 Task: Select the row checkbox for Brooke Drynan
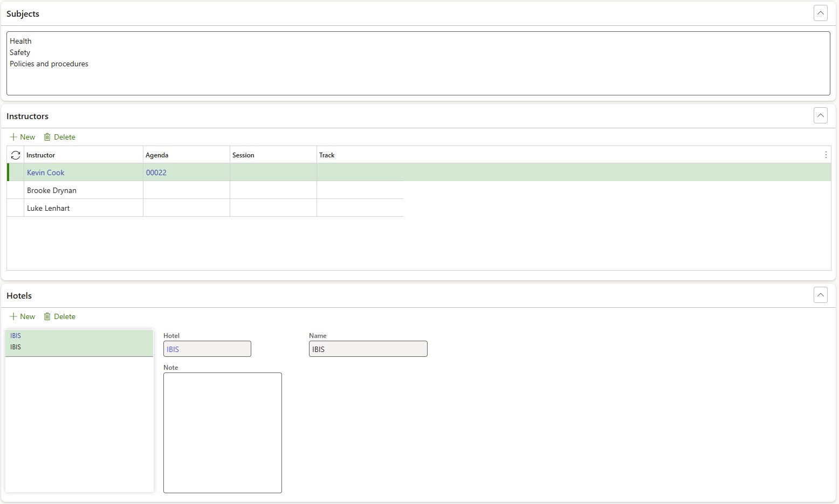[16, 190]
